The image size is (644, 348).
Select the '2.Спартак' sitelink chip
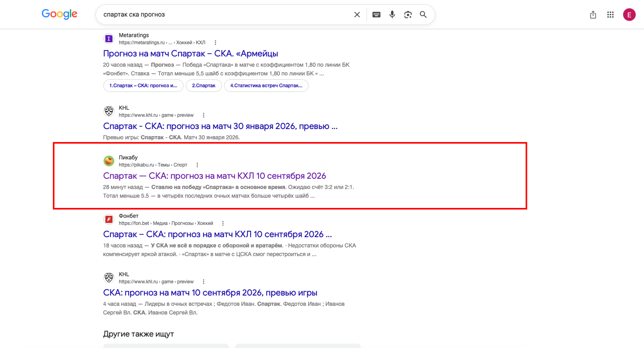click(204, 86)
